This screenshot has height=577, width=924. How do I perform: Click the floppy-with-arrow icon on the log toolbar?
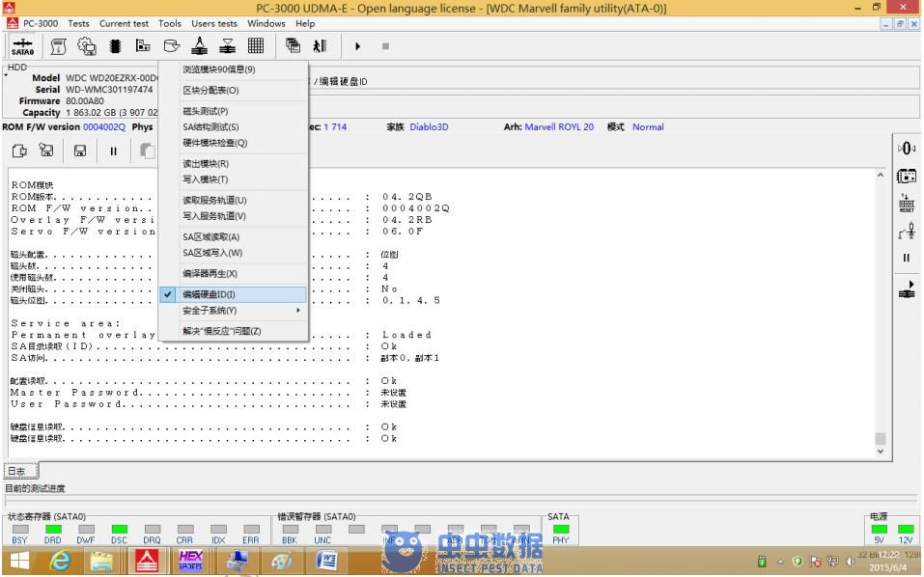pos(46,151)
